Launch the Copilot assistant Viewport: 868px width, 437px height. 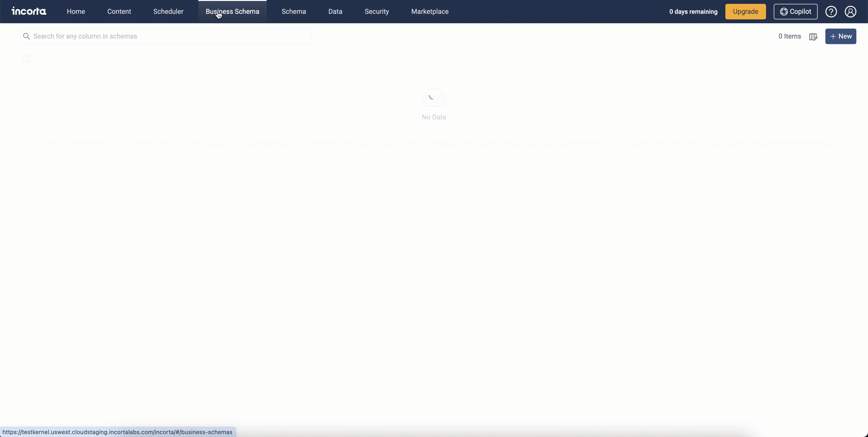[x=795, y=12]
